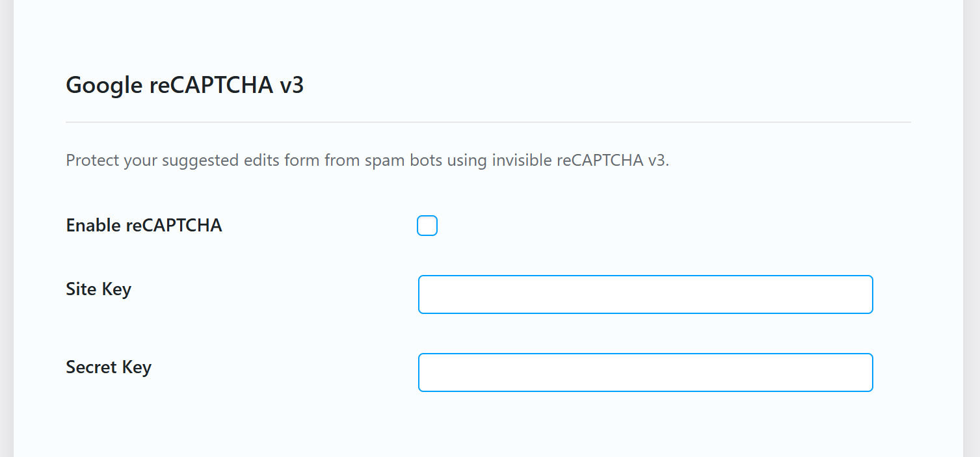Click the word "Google" in the heading
The width and height of the screenshot is (980, 457).
tap(103, 85)
